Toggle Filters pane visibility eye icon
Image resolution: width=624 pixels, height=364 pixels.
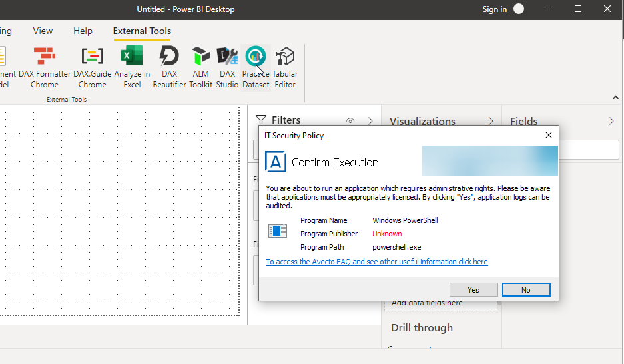(x=350, y=120)
